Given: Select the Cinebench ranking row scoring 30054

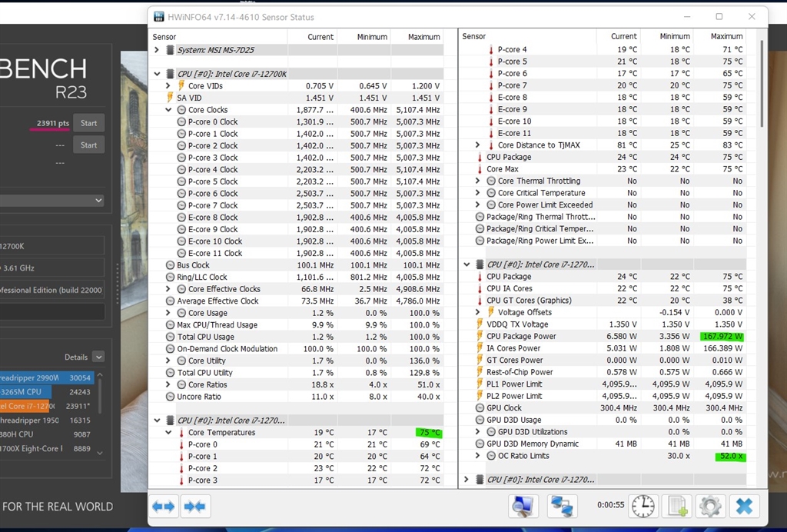Looking at the screenshot, I should coord(47,378).
